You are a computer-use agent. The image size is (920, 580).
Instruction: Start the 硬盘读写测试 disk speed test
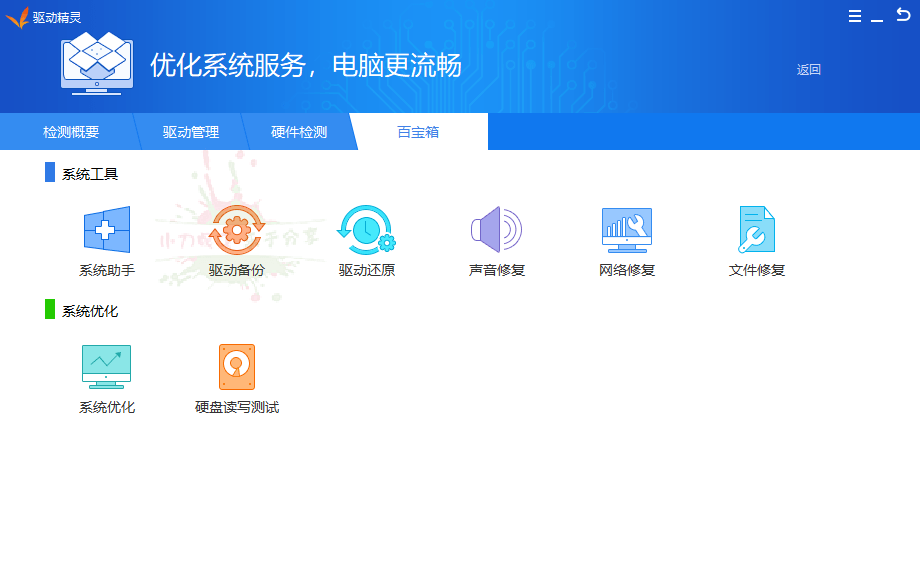(236, 375)
